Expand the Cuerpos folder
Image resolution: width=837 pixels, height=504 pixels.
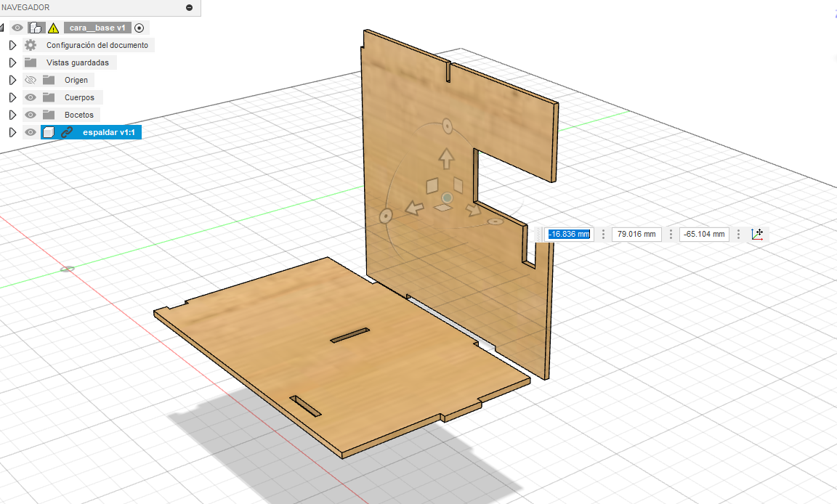13,97
